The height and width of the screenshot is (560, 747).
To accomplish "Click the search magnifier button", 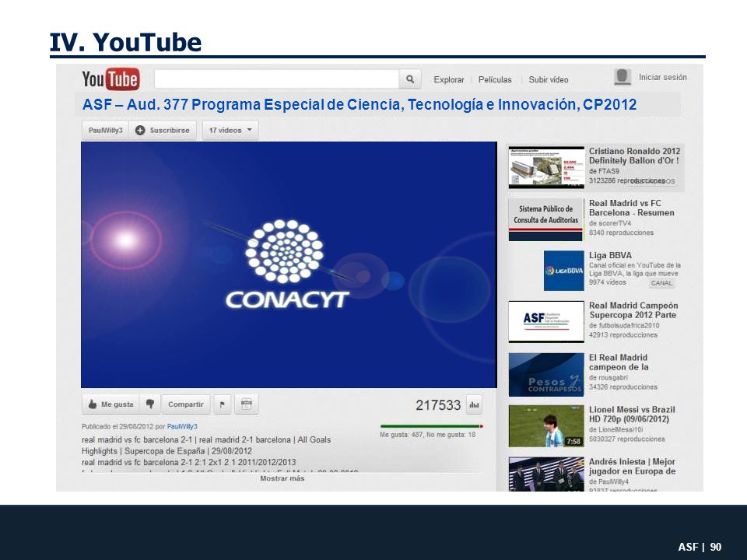I will 410,79.
